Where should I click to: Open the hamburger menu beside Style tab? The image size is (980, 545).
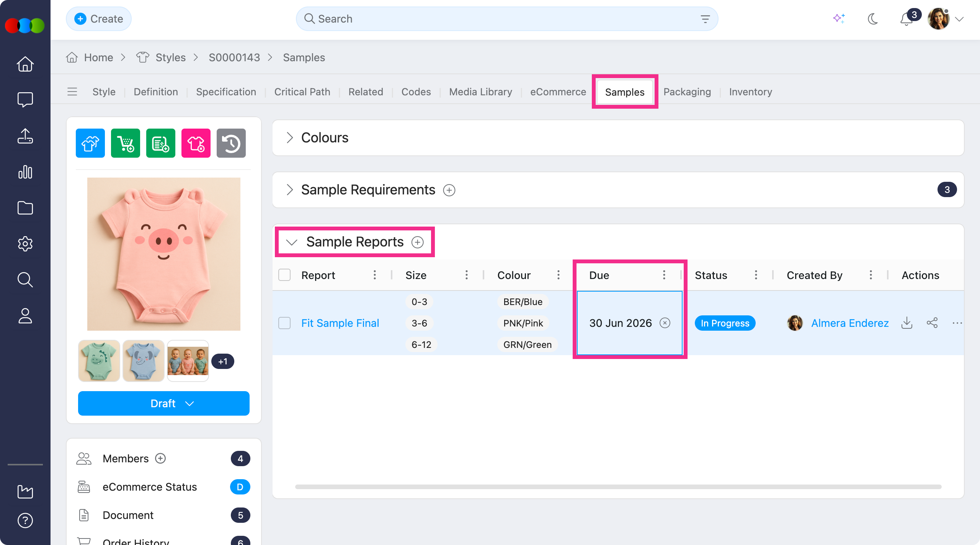point(72,92)
